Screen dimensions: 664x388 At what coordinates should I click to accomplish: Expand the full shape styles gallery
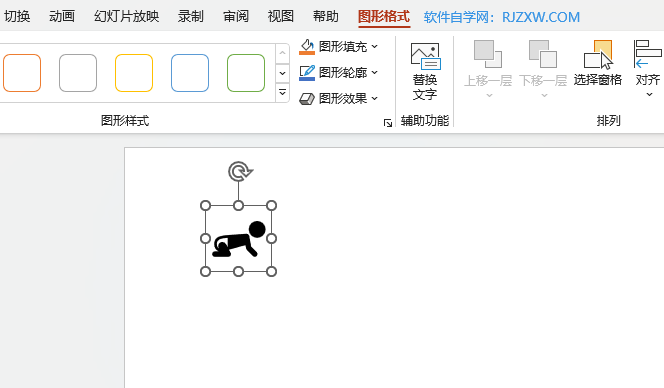pos(282,92)
